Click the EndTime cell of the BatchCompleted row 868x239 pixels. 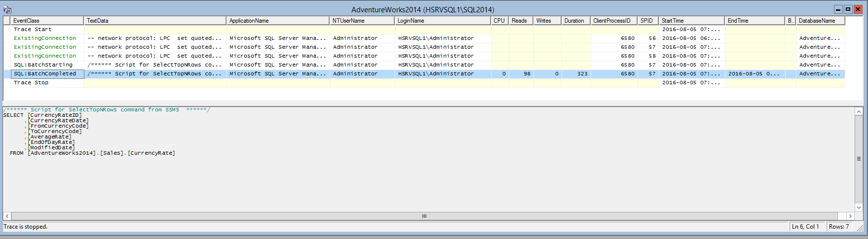(x=754, y=74)
